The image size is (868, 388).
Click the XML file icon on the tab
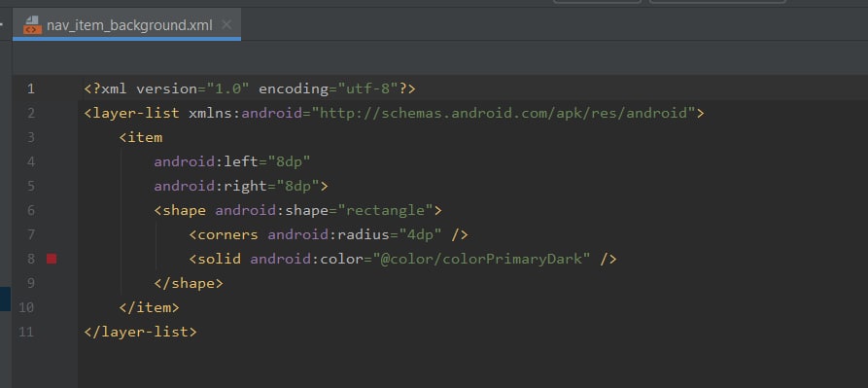(x=32, y=25)
